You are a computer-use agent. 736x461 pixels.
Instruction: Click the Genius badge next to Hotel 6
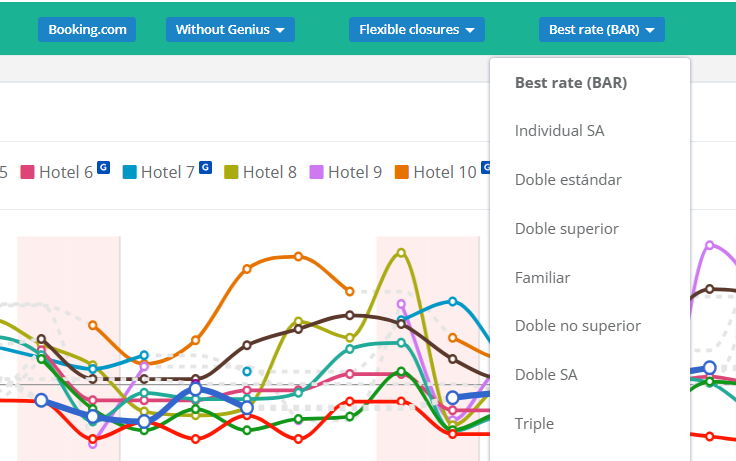point(103,167)
